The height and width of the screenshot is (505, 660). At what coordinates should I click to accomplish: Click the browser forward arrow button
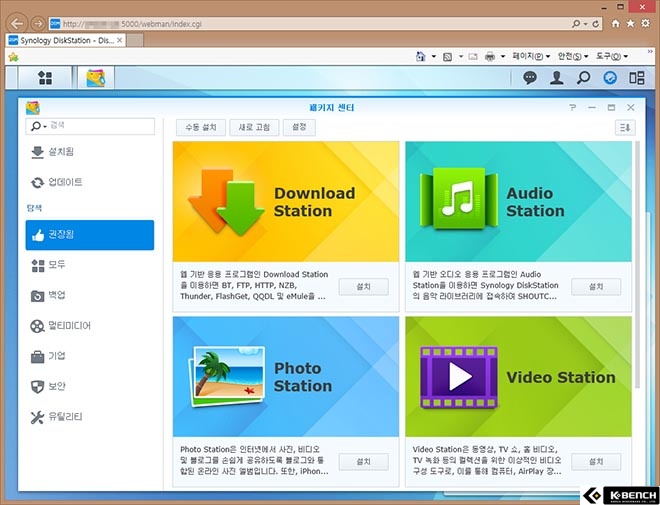(x=38, y=24)
